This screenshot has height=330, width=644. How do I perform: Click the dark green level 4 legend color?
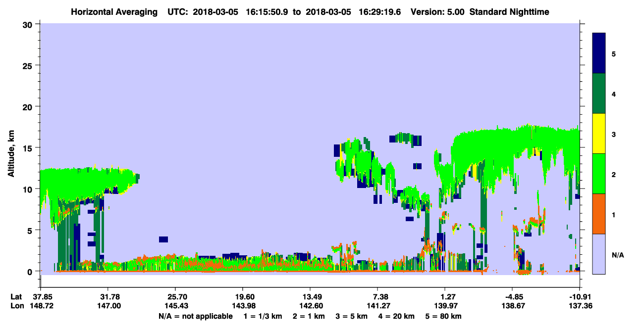point(599,94)
